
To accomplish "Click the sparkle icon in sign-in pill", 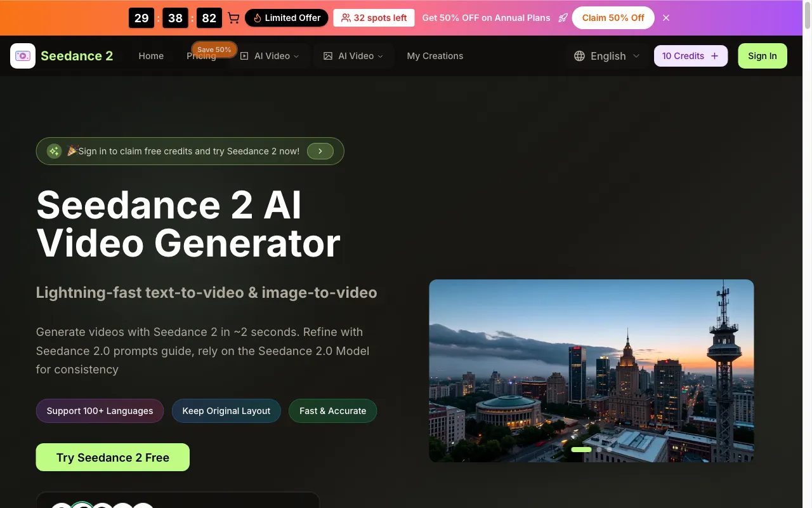I will tap(55, 151).
